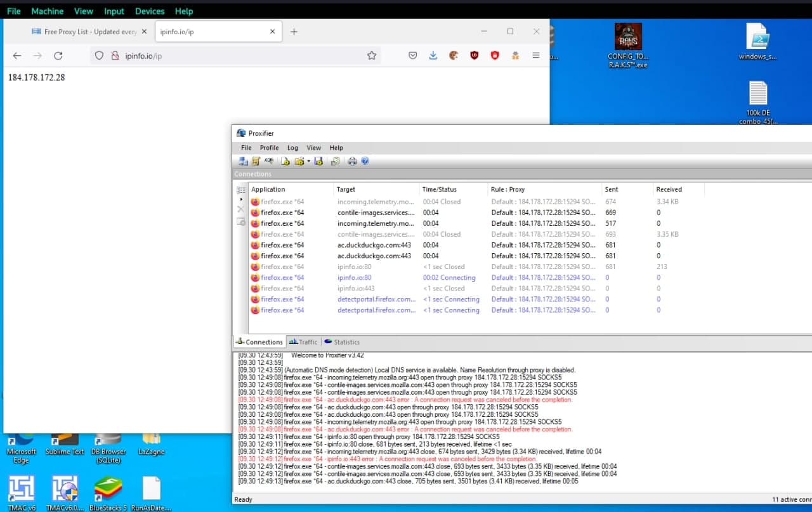This screenshot has width=812, height=512.
Task: Click the Save Profile disk icon
Action: point(318,161)
